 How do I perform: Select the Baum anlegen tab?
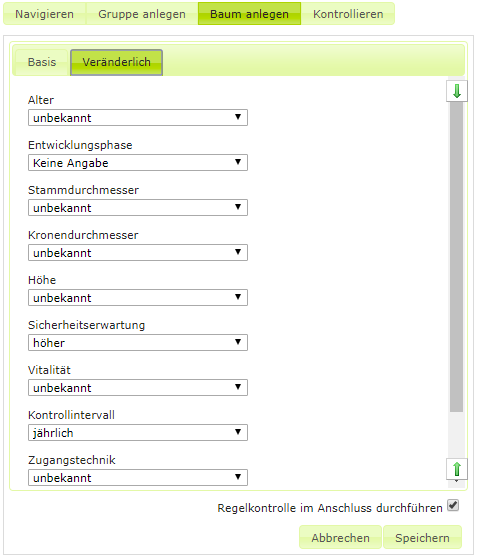point(249,14)
